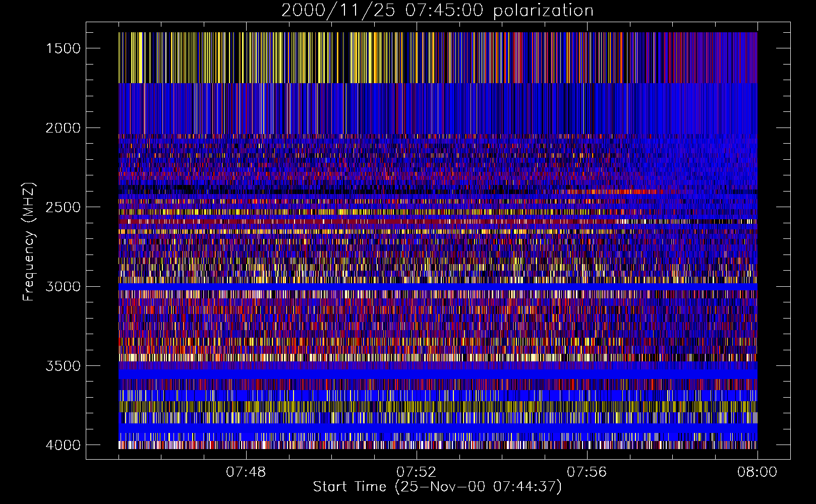816x504 pixels.
Task: Click the "Start Time (25-Nov-00 07:44:37)" label
Action: click(437, 487)
